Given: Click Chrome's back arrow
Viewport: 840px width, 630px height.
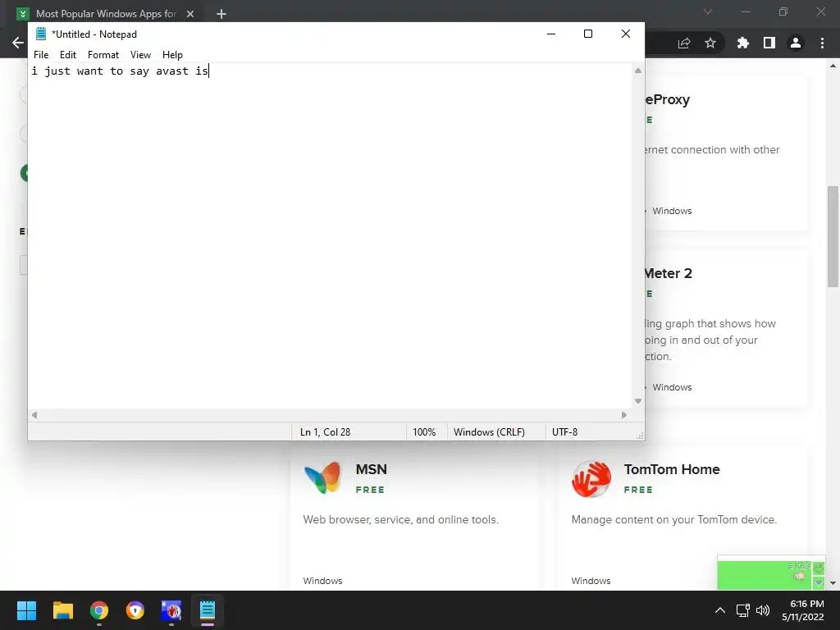Looking at the screenshot, I should 18,43.
